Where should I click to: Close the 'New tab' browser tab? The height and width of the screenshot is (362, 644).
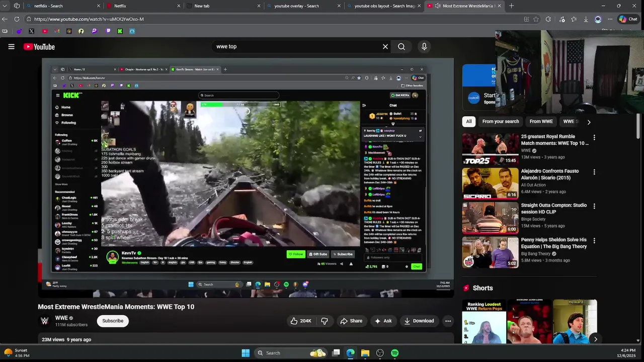(x=259, y=6)
